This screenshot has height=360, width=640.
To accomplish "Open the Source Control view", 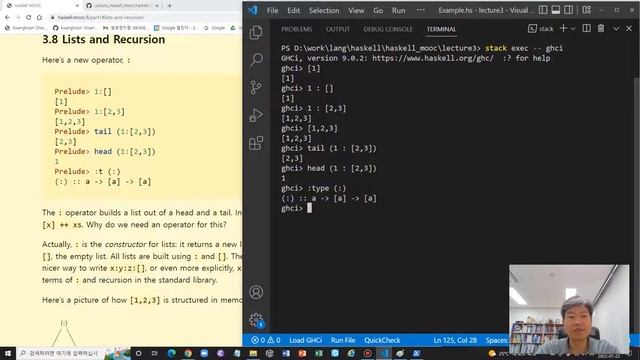I will coord(256,87).
